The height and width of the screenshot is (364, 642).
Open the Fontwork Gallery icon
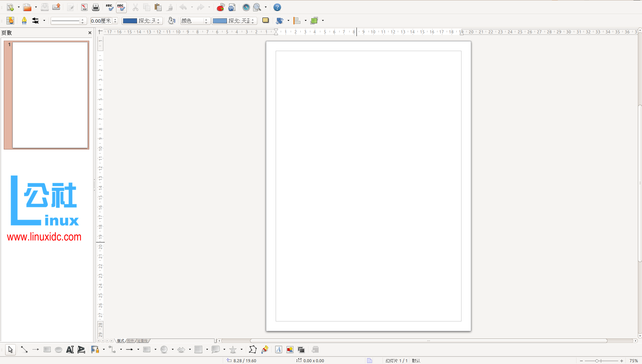coord(279,350)
